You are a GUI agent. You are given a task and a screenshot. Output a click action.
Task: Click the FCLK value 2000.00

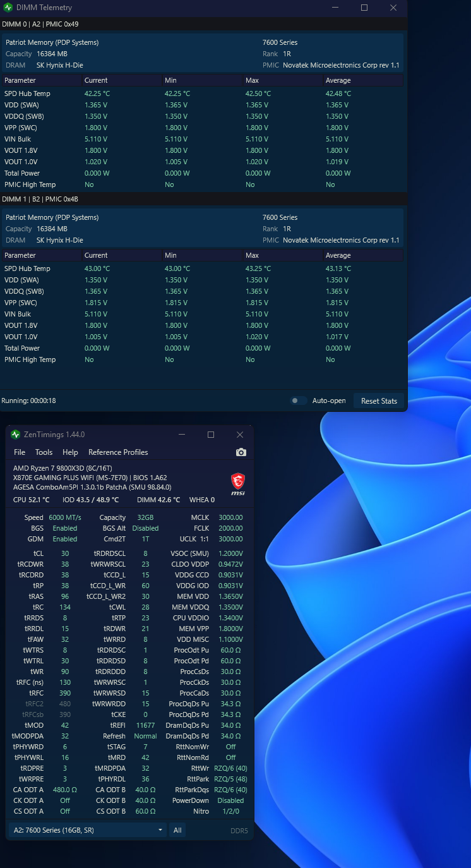click(x=230, y=528)
